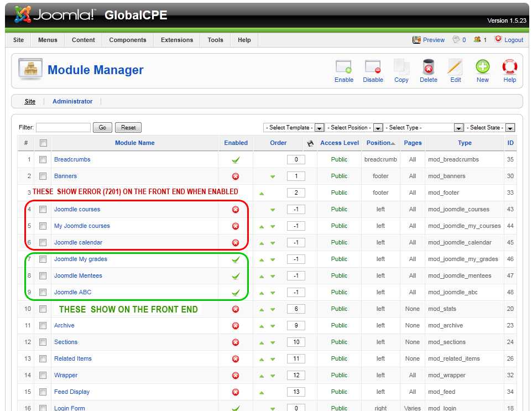Click the Delete toolbar icon
The height and width of the screenshot is (411, 532).
(428, 70)
